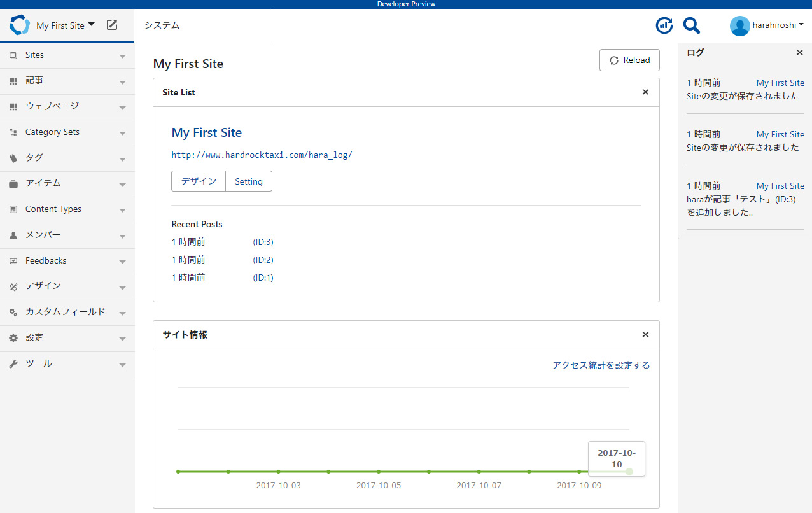Expand the Content Types menu arrow

(123, 211)
